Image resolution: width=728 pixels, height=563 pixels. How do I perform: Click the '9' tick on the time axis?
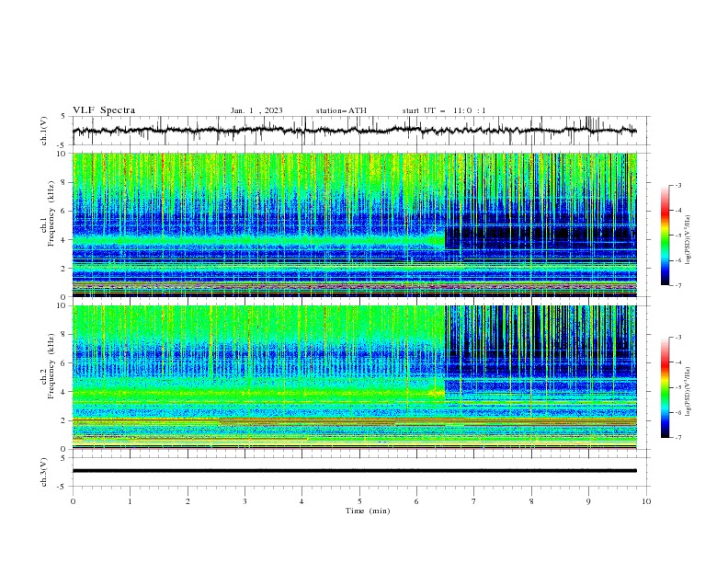coord(589,501)
